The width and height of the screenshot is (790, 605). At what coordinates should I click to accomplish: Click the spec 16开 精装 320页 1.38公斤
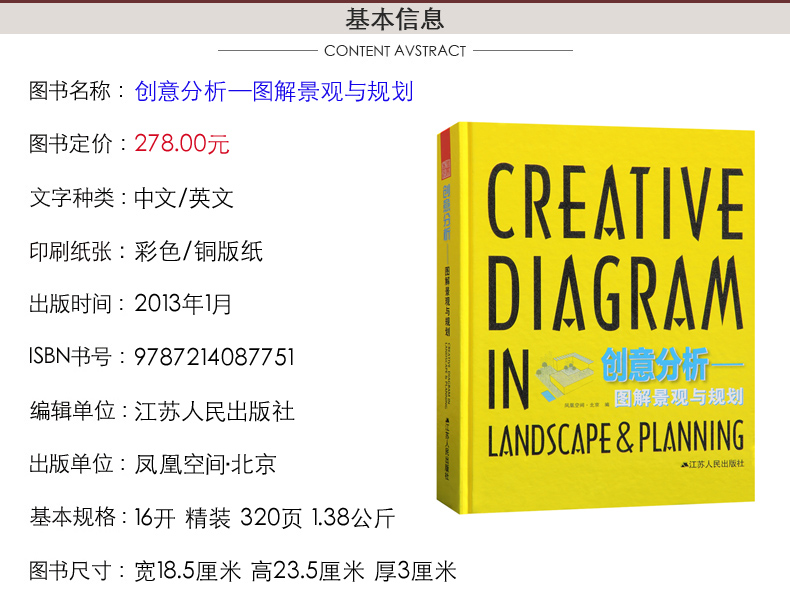tap(265, 517)
